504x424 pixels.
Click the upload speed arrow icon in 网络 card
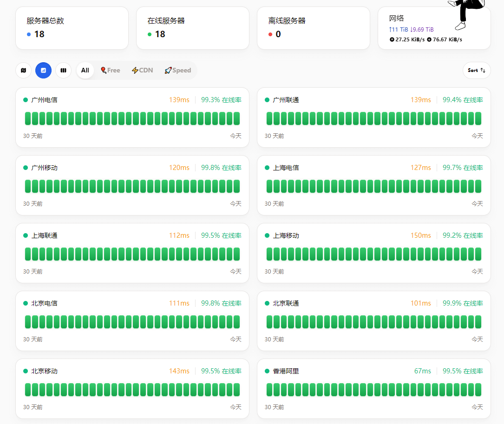pyautogui.click(x=392, y=39)
